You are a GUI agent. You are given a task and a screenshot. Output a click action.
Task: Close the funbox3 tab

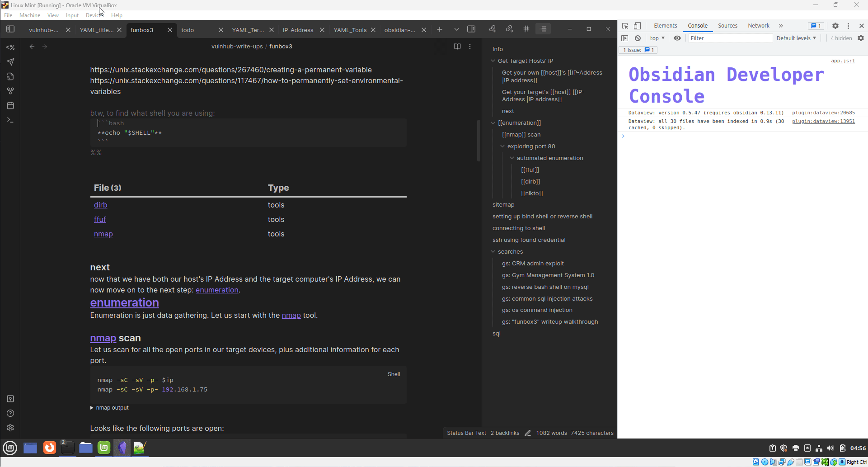pyautogui.click(x=170, y=30)
